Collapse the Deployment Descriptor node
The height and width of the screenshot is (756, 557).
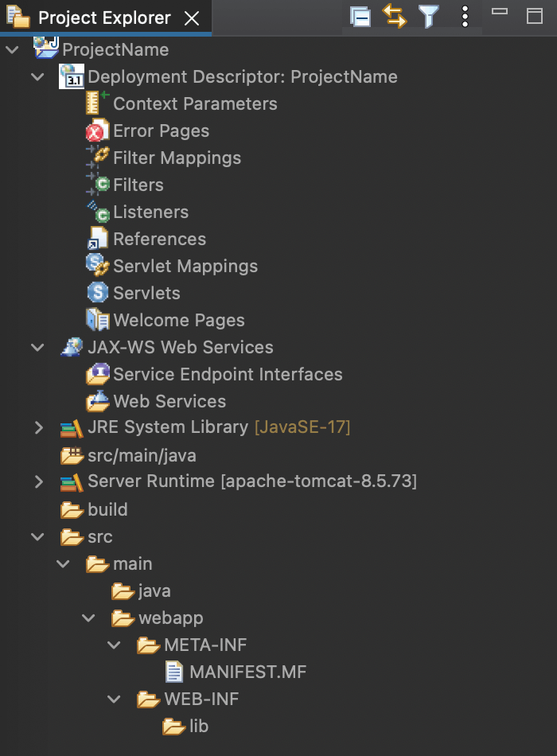point(37,76)
